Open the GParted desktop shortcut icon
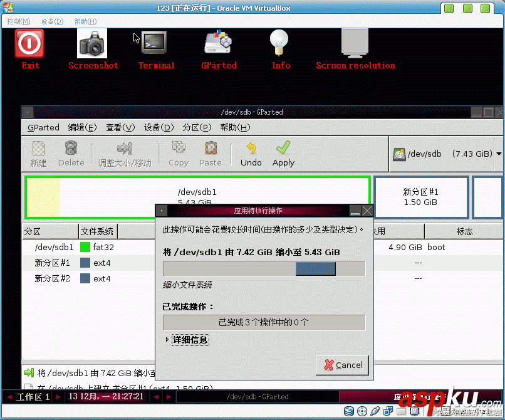505x420 pixels. [x=219, y=42]
